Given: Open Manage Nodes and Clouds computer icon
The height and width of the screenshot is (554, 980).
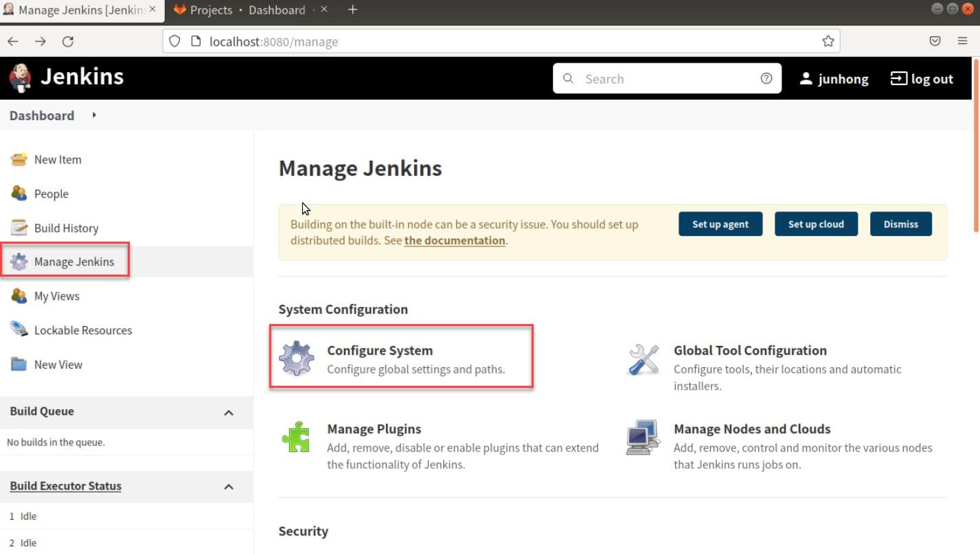Looking at the screenshot, I should point(643,437).
